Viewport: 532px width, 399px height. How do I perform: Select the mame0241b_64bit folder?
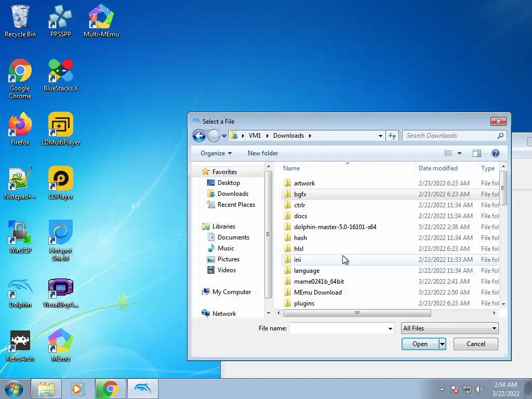coord(390,282)
